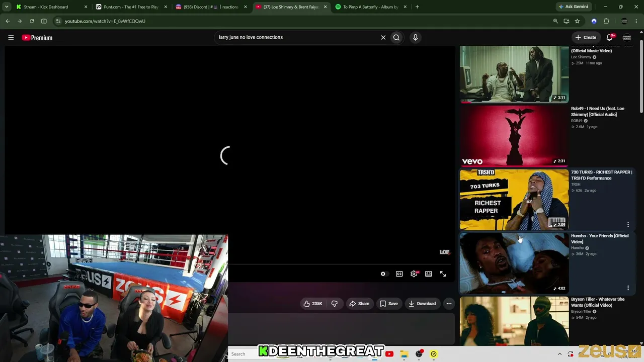The width and height of the screenshot is (644, 362).
Task: Open options menu for Hunxho video
Action: tap(628, 288)
